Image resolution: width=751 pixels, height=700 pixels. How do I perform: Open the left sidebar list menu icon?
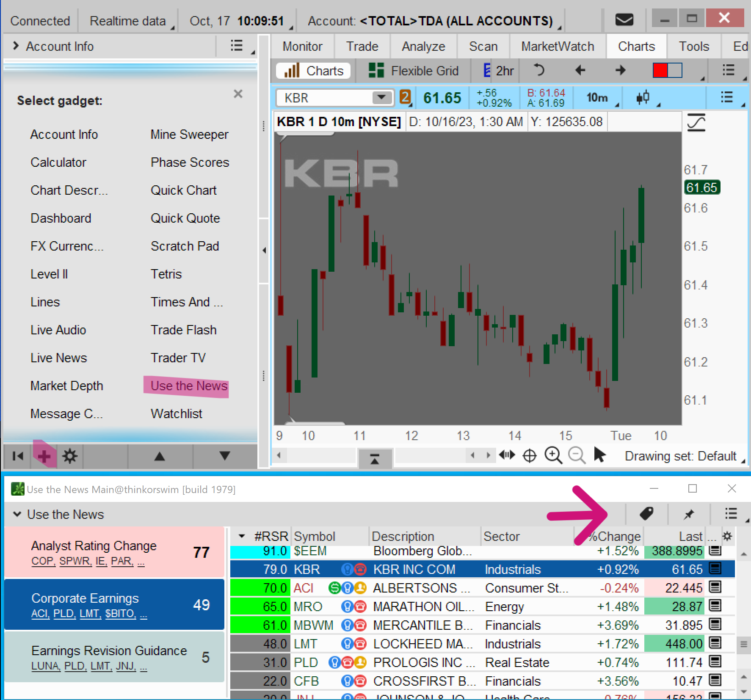tap(237, 46)
